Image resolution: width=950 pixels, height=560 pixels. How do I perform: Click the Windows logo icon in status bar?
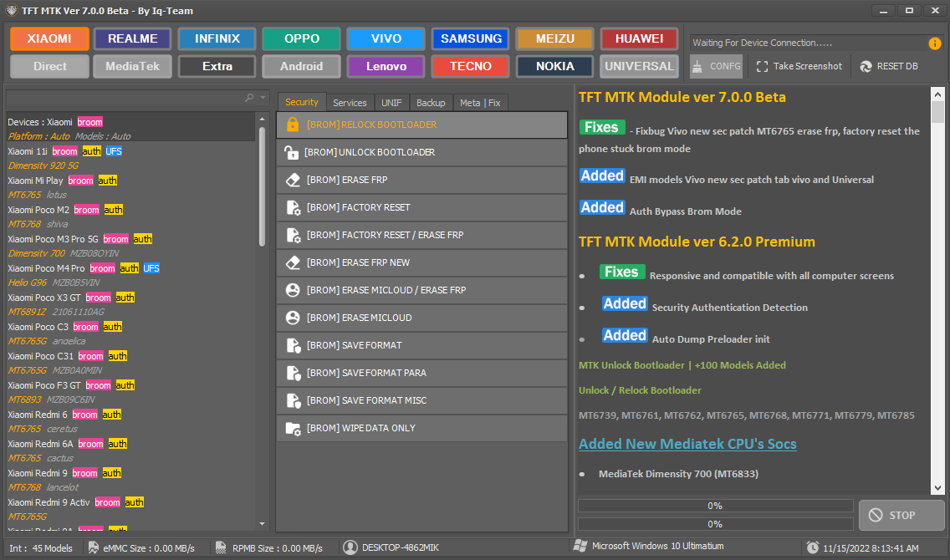(580, 546)
